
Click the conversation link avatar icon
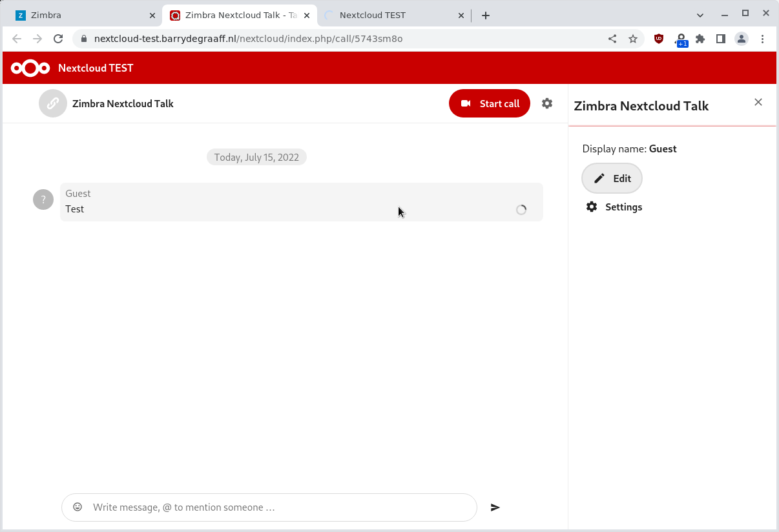pos(53,103)
